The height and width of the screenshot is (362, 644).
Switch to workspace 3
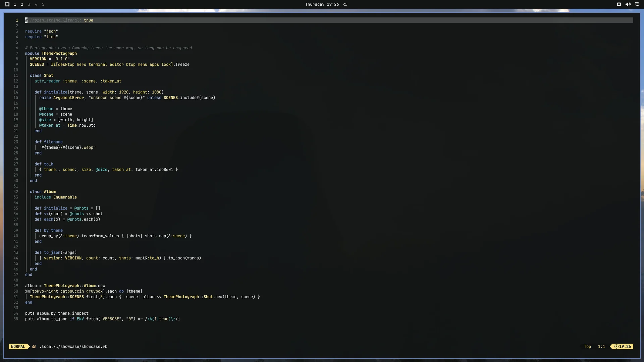point(29,4)
